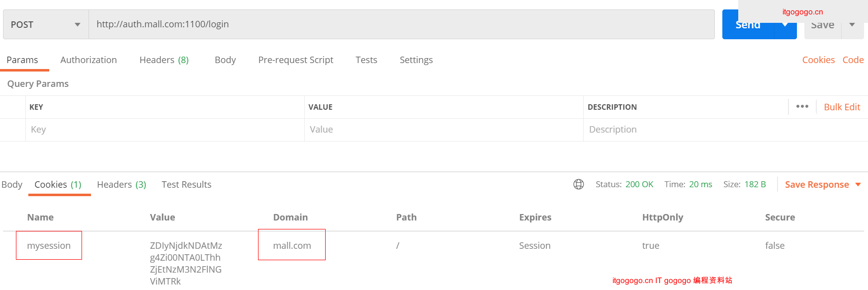View the Test Results tab
This screenshot has width=868, height=290.
coord(186,184)
